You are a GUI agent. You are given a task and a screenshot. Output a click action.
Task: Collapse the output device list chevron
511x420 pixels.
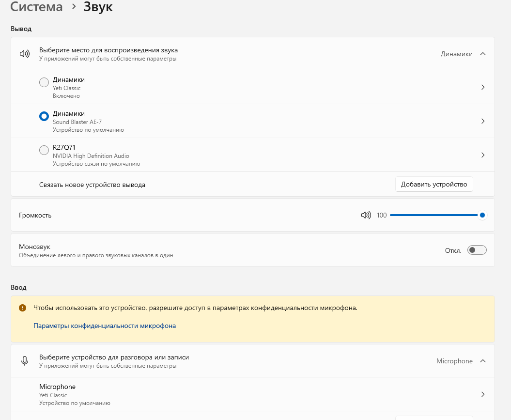tap(482, 54)
